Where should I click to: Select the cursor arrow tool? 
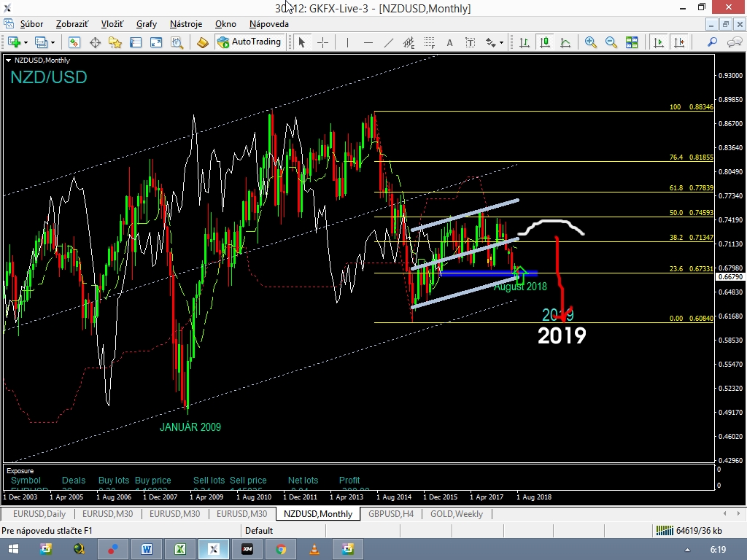coord(301,42)
